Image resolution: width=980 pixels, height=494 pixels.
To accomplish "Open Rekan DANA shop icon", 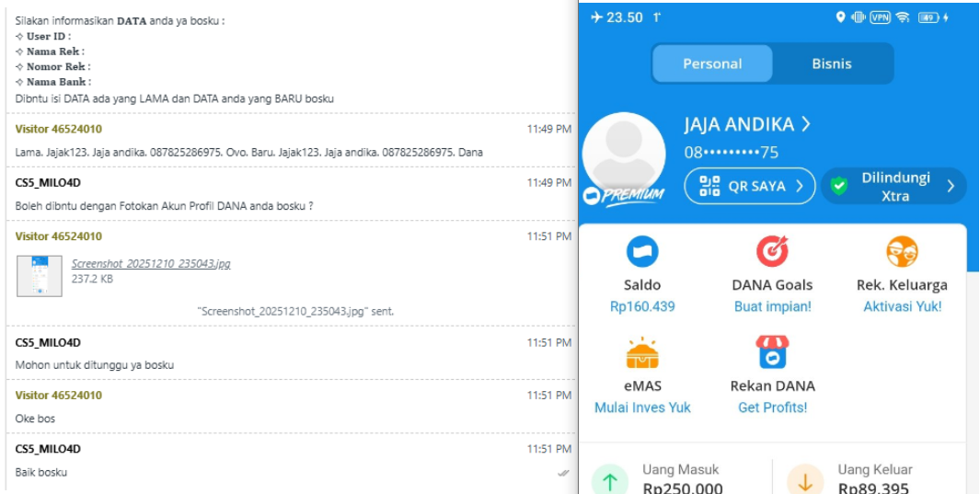I will pos(773,352).
